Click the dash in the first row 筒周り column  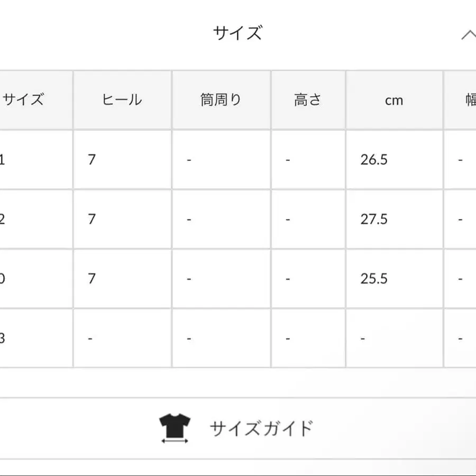[x=189, y=160]
